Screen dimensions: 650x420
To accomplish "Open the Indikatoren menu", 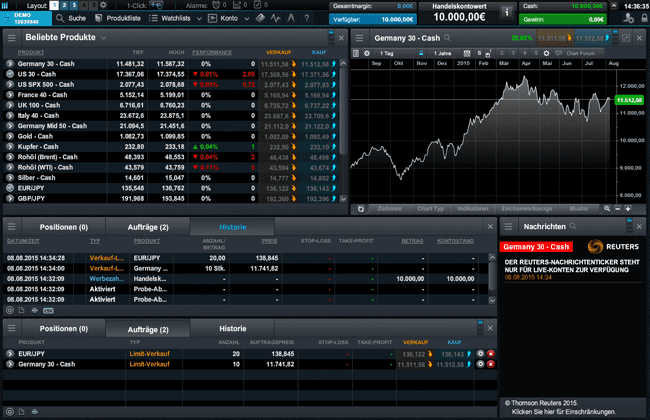I will coord(473,209).
